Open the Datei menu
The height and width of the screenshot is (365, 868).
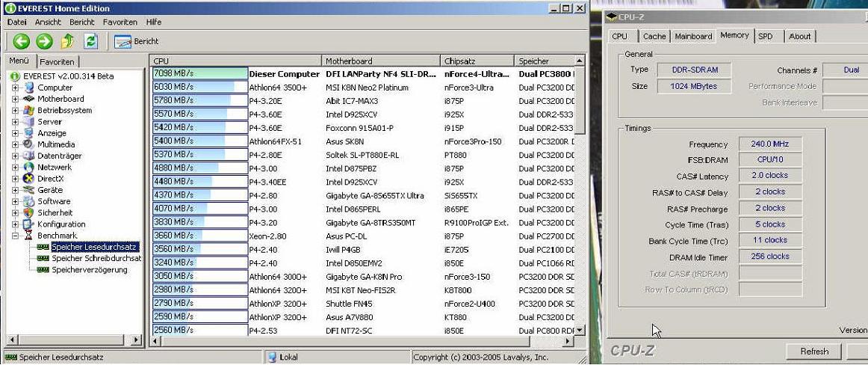coord(16,22)
